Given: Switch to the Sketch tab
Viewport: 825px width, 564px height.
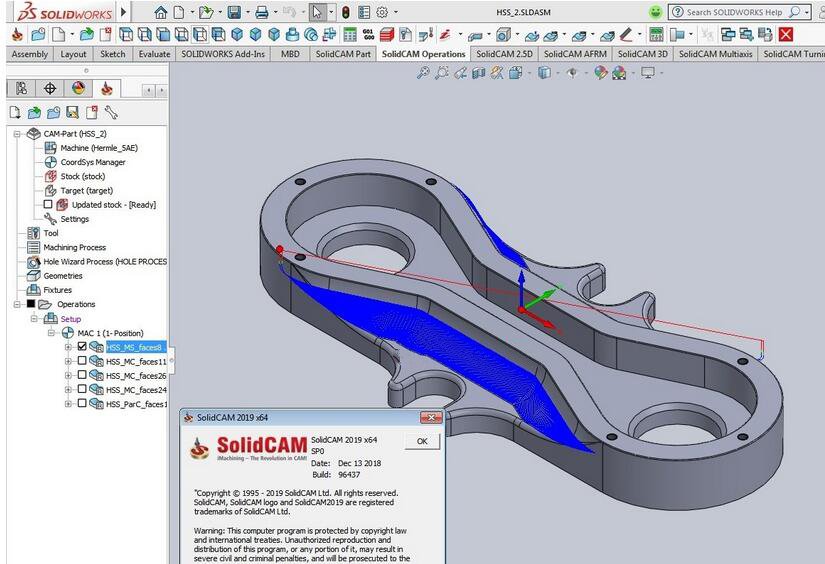Looking at the screenshot, I should click(x=113, y=54).
